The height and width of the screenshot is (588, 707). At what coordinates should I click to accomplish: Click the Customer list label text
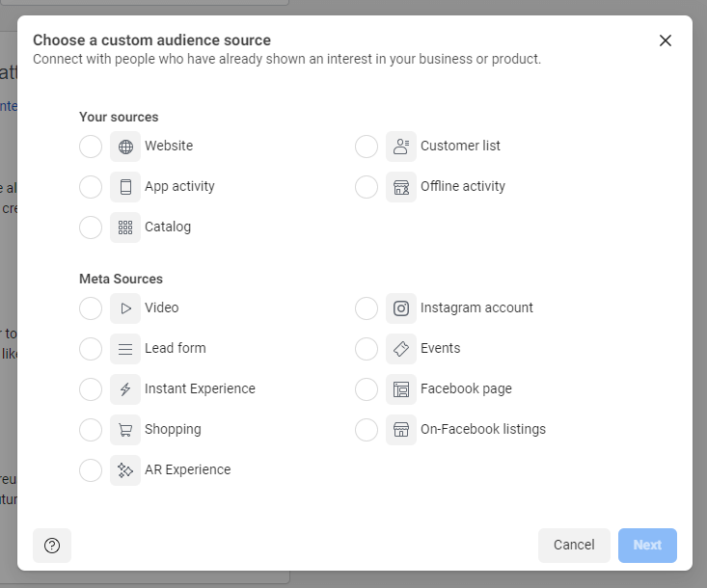(x=460, y=146)
